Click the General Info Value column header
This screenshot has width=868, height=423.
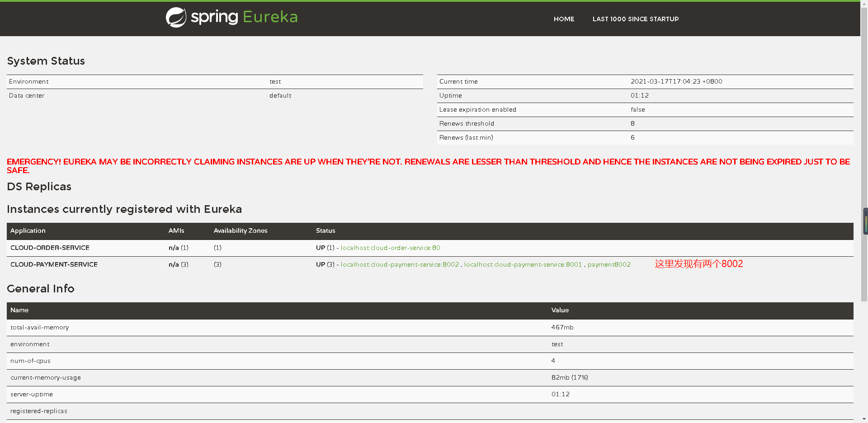560,310
